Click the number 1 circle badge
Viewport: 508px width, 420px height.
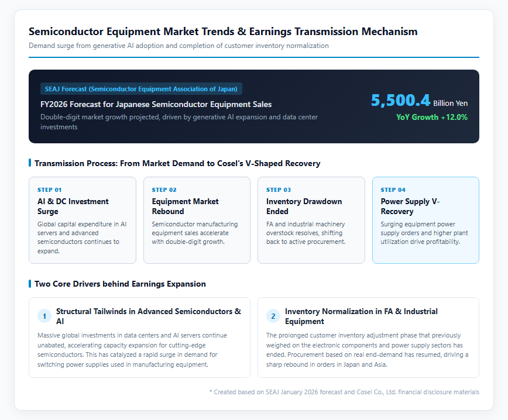click(x=44, y=316)
